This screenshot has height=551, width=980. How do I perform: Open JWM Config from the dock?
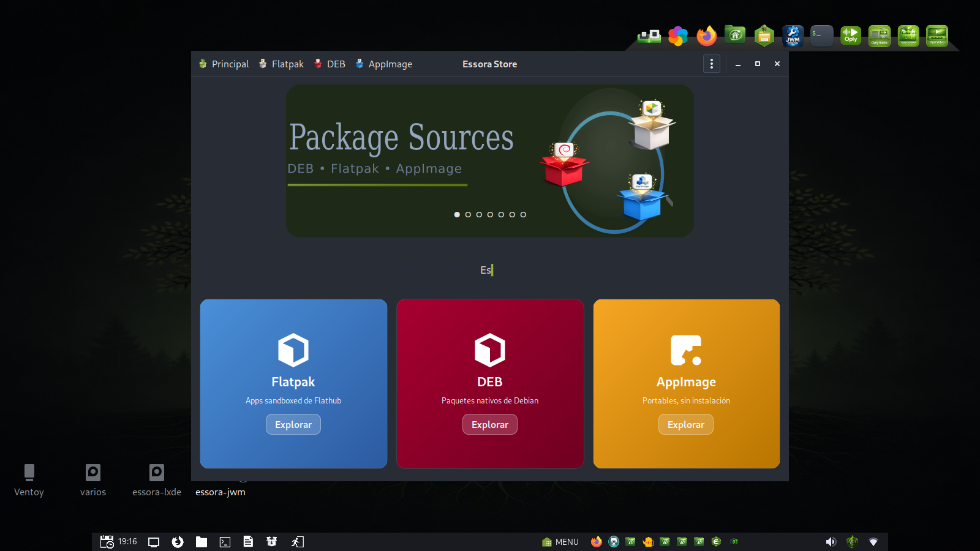click(793, 36)
